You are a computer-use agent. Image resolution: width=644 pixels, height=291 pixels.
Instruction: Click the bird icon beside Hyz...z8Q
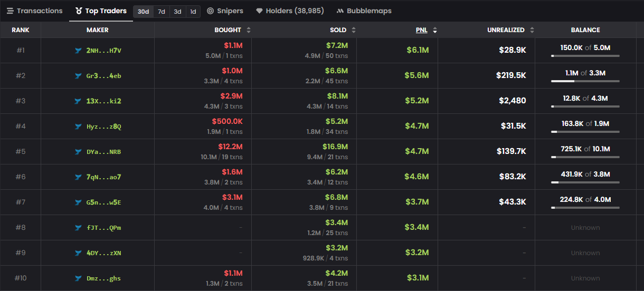pyautogui.click(x=79, y=127)
